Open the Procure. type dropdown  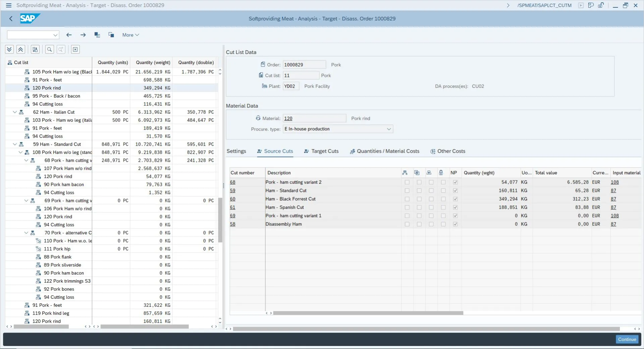click(x=389, y=129)
